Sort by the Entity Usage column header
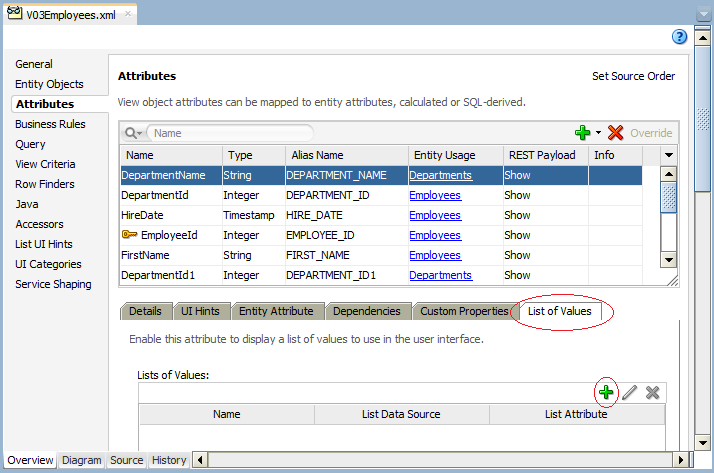Viewport: 714px width, 473px height. pos(456,155)
